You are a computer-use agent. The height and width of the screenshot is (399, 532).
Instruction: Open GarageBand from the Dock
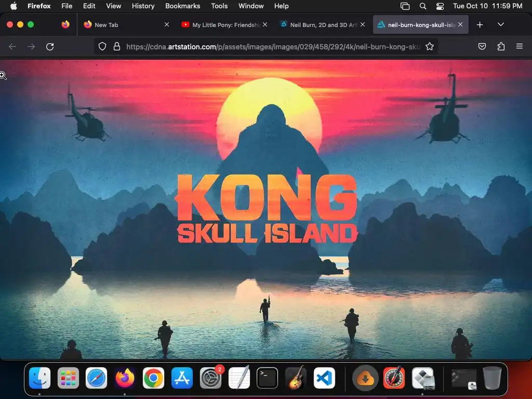[x=296, y=378]
